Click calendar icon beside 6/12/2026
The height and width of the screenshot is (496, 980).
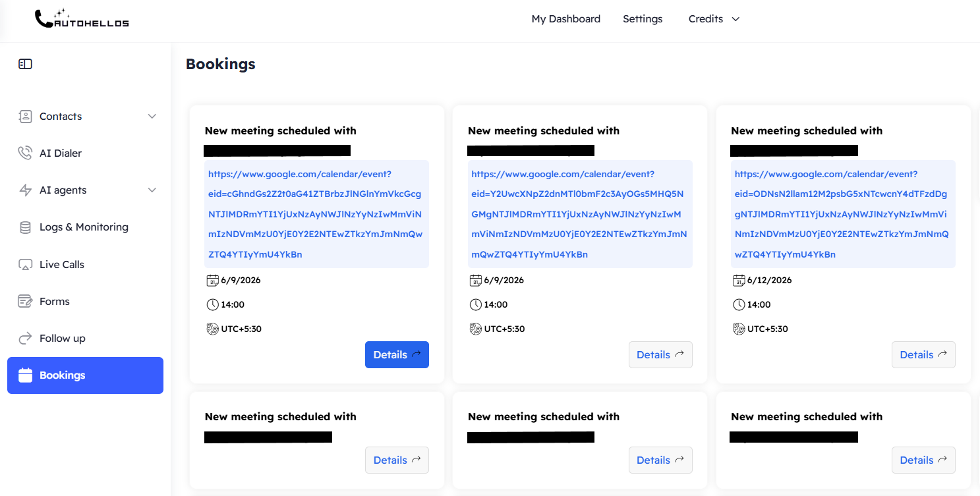point(739,281)
